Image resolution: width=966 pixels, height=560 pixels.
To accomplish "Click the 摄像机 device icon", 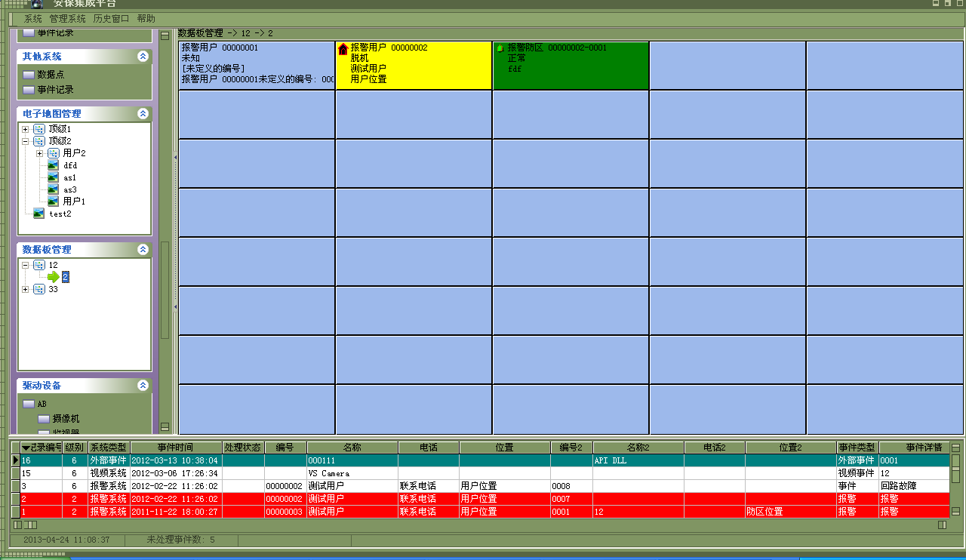I will tap(44, 418).
